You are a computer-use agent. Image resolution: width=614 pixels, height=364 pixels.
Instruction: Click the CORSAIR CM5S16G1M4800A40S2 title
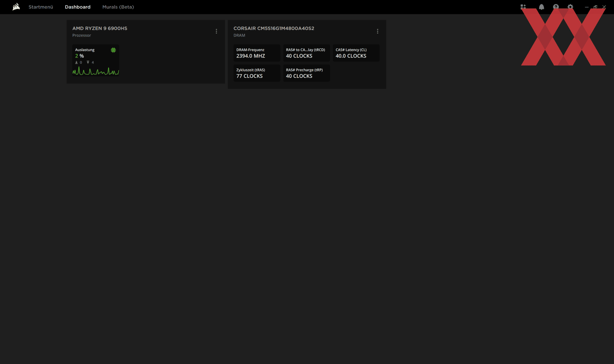[x=274, y=28]
